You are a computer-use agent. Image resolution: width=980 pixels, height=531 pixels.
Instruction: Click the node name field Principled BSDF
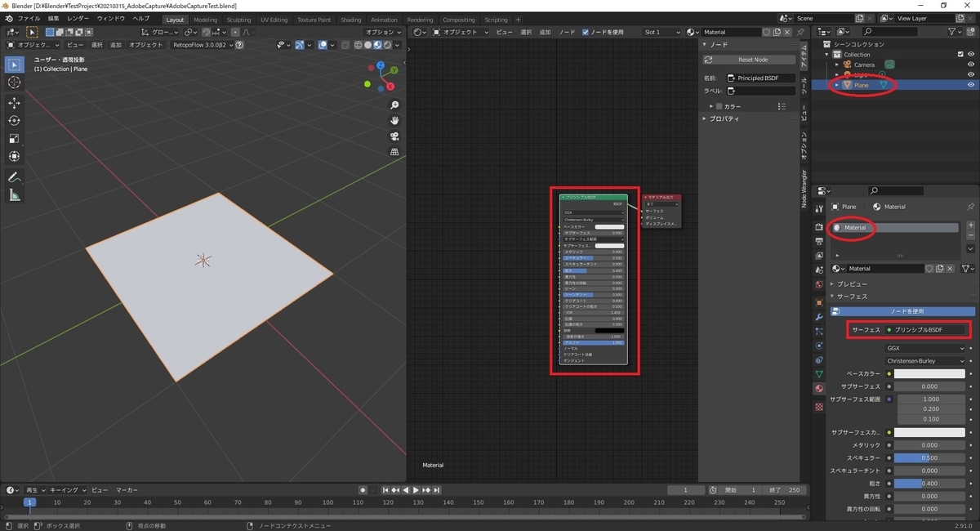(760, 78)
